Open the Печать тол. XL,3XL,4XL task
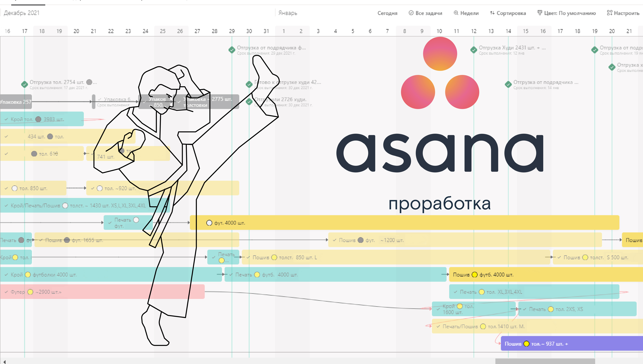The image size is (643, 364). [x=534, y=292]
